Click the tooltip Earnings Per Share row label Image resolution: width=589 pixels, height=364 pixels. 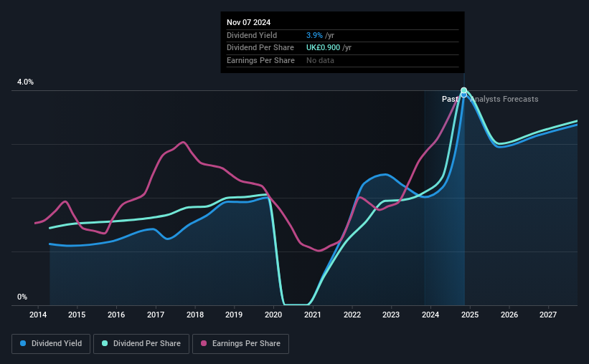coord(260,60)
